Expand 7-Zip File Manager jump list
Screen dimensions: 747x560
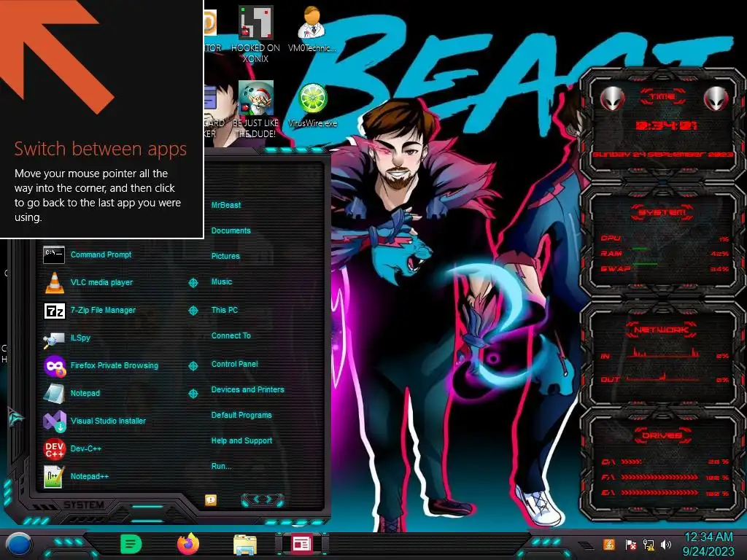[x=193, y=311]
